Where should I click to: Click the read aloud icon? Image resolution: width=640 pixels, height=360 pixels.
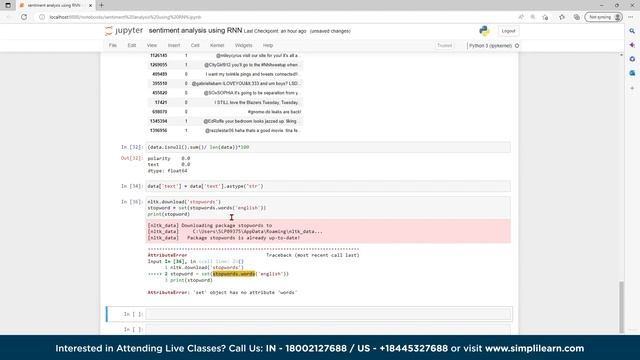pyautogui.click(x=521, y=17)
